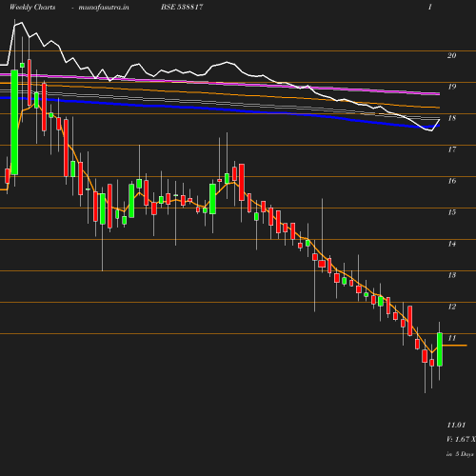Image resolution: width=476 pixels, height=476 pixels.
Task: Click the latest green candle near 11
Action: point(440,349)
